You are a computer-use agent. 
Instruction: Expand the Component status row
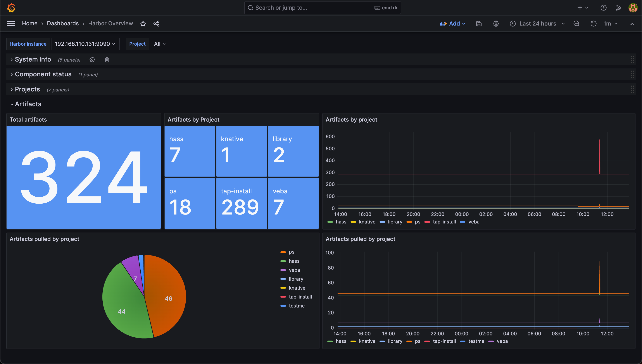point(43,74)
